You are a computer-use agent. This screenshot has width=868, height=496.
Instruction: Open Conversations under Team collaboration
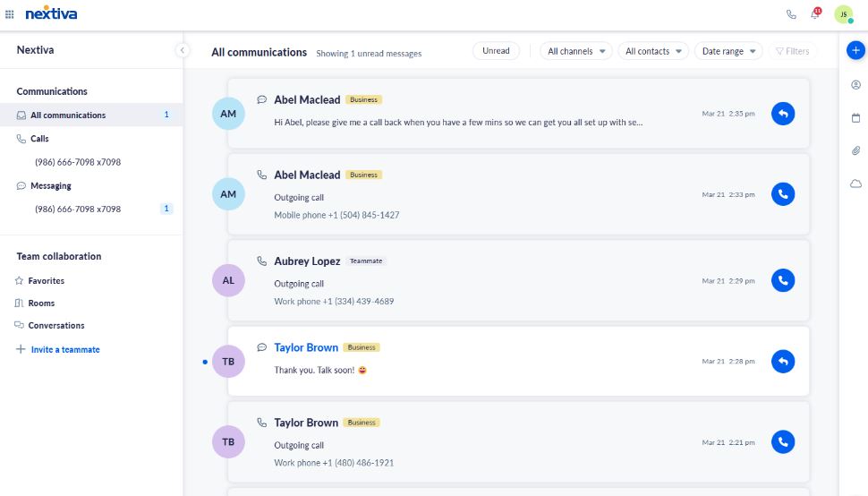coord(49,326)
